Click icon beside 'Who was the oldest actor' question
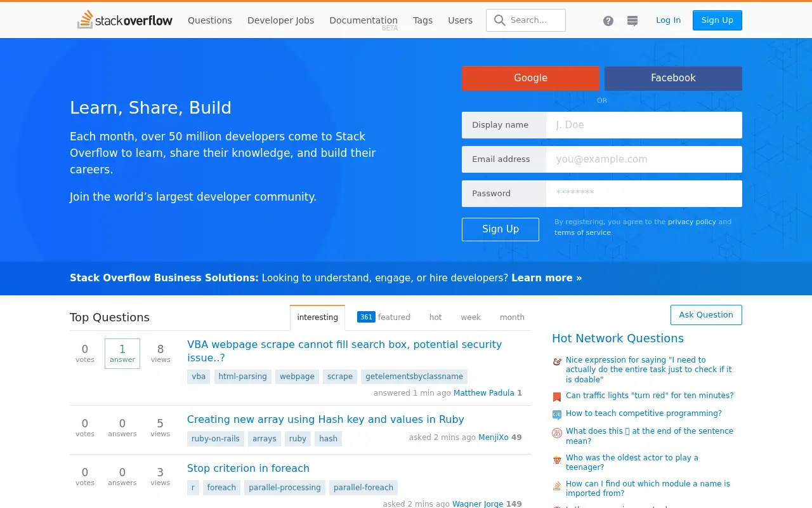The height and width of the screenshot is (508, 812). coord(557,459)
